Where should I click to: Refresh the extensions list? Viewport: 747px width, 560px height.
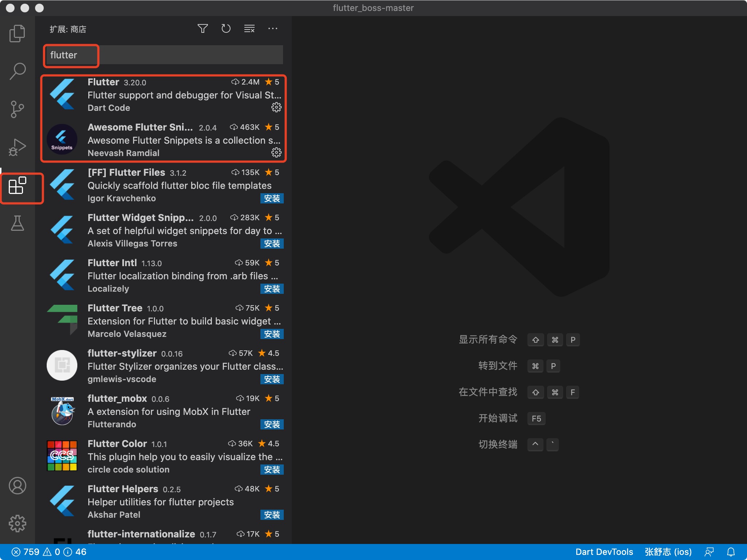click(226, 28)
